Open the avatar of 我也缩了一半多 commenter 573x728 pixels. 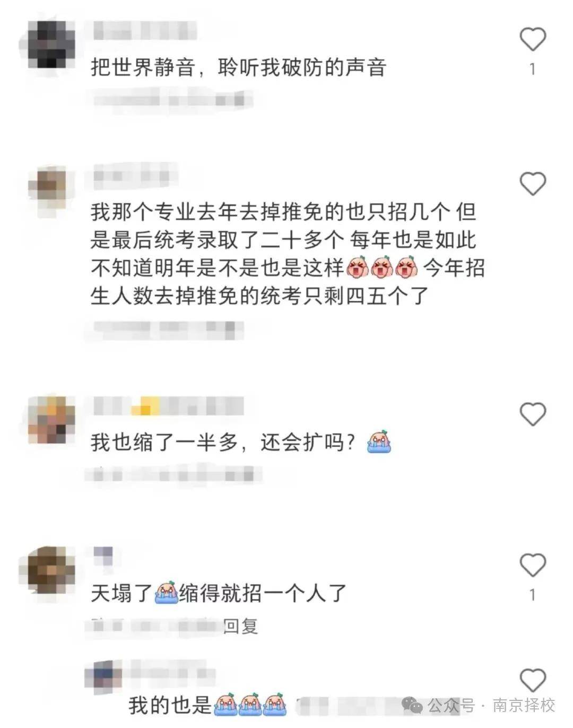[x=50, y=419]
